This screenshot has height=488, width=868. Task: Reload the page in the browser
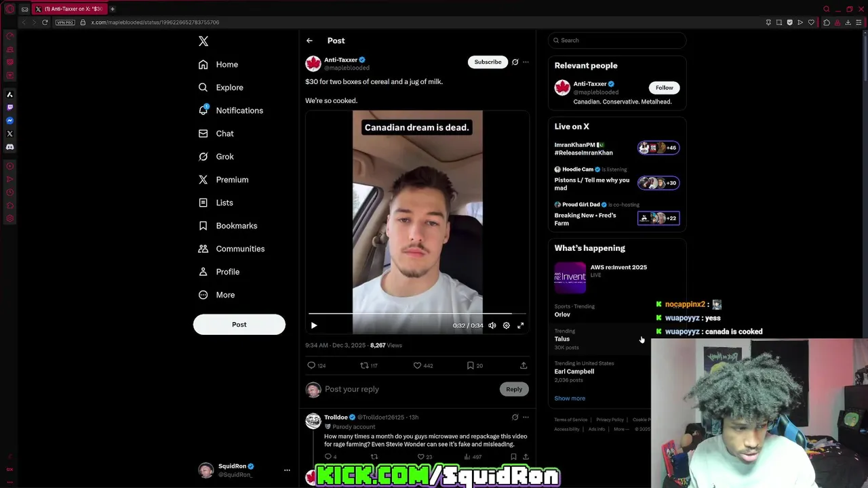point(45,22)
